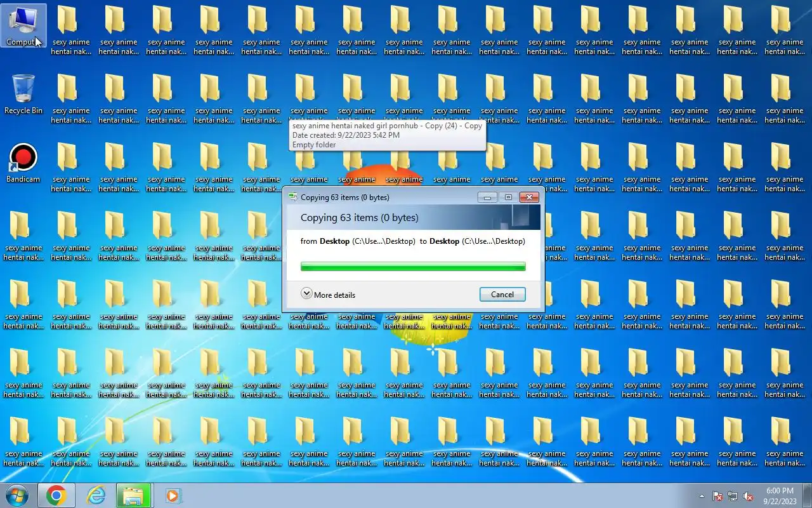Click the 'Date created: 9/22/2023 5:42 PM' tooltip text
Screen dimensions: 812x508
click(346, 135)
